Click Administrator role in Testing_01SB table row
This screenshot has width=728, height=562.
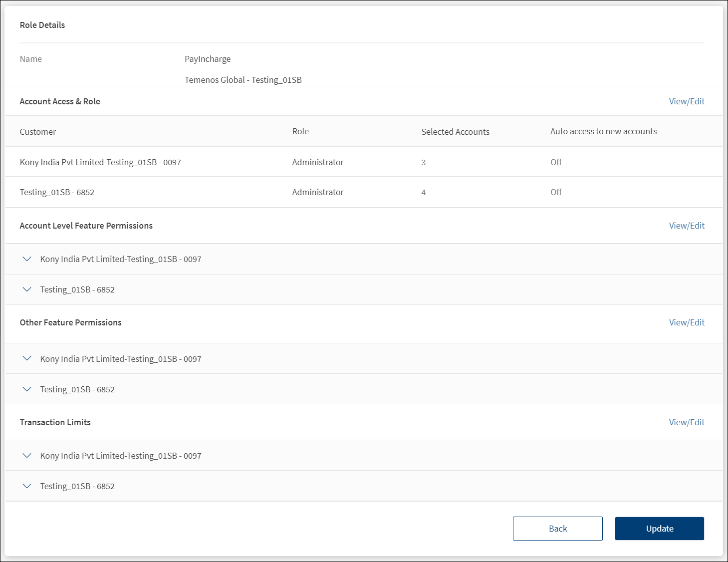click(318, 192)
